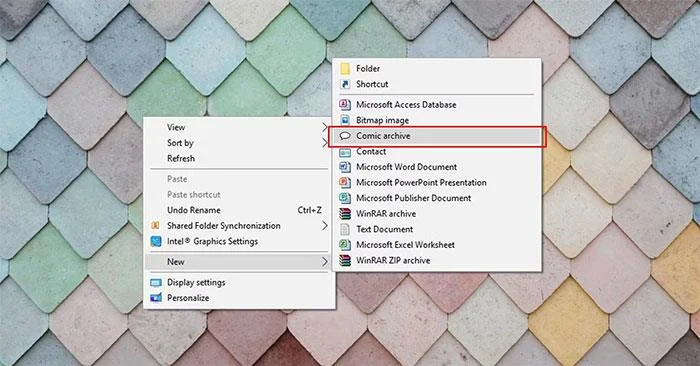Click the Microsoft Excel Worksheet icon

tap(345, 245)
